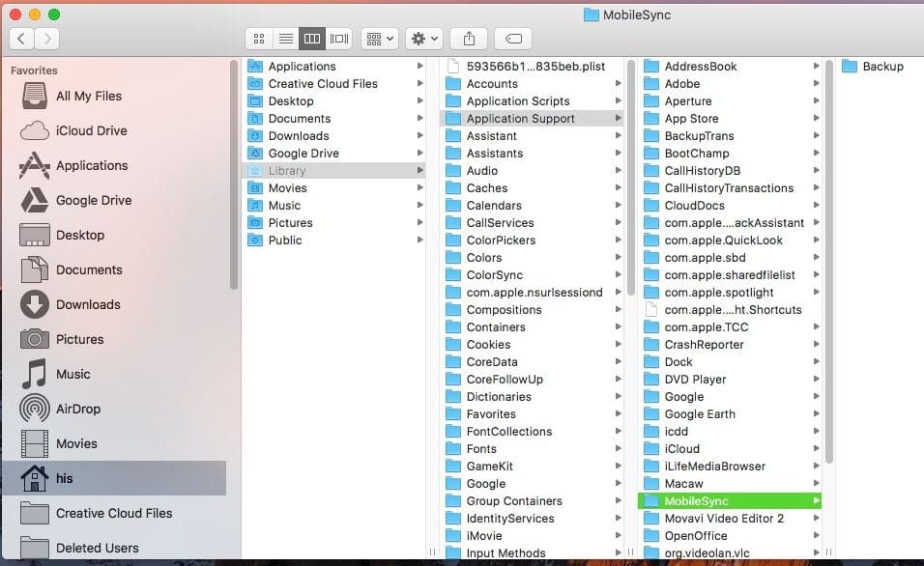Select the Movavi Video Editor 2 folder
Screen dimensions: 924x566
(730, 519)
